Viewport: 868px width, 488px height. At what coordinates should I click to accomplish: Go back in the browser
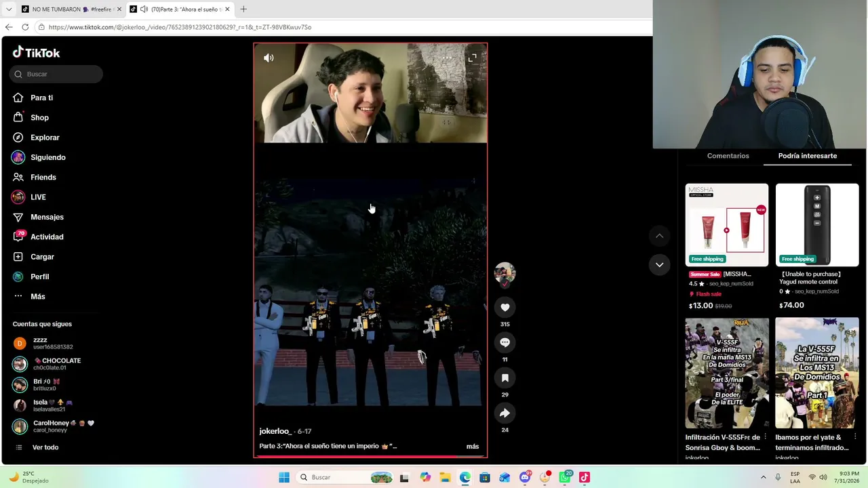pyautogui.click(x=9, y=27)
